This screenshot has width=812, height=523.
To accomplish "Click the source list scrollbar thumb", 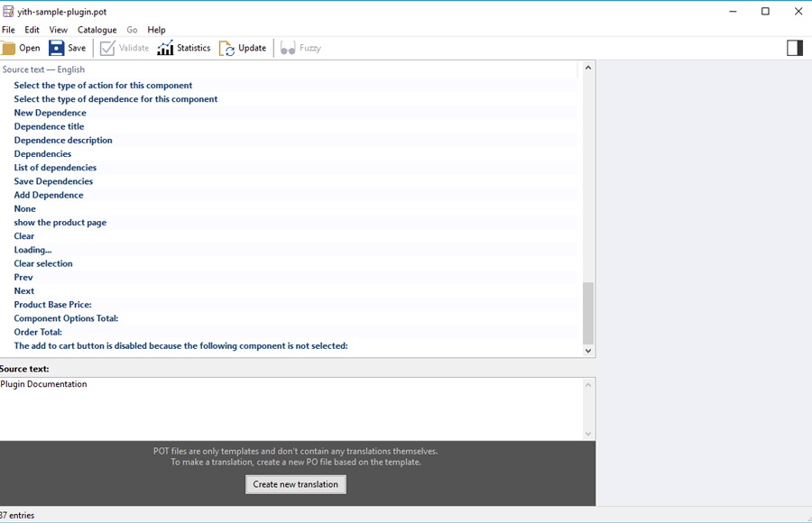I will pos(588,312).
